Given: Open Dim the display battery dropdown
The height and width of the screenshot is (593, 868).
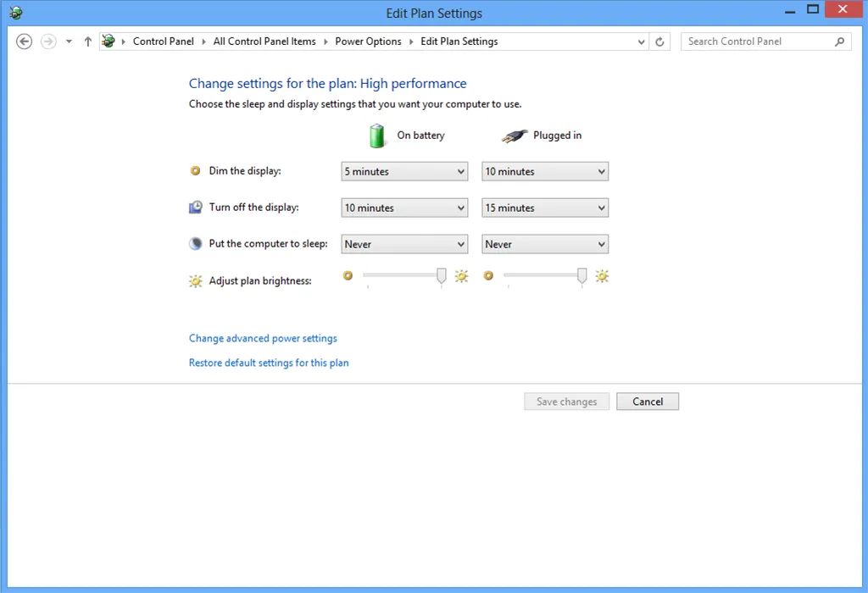Looking at the screenshot, I should click(404, 171).
